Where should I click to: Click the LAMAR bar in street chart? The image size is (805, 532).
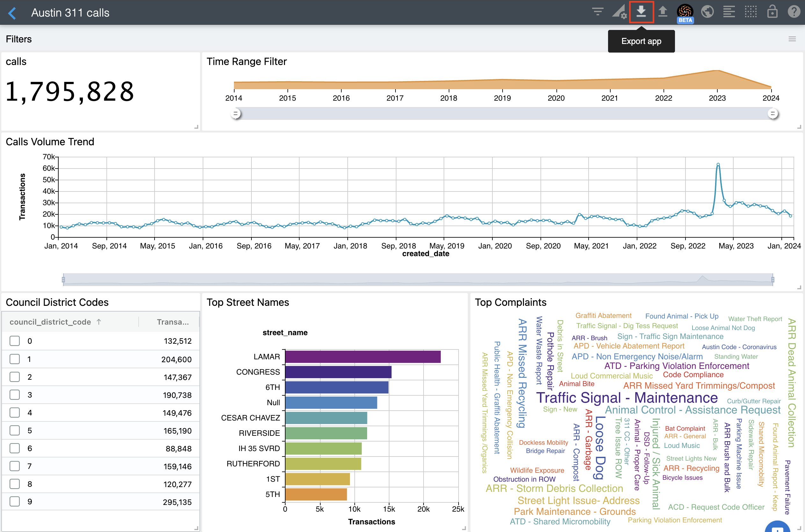tap(362, 356)
